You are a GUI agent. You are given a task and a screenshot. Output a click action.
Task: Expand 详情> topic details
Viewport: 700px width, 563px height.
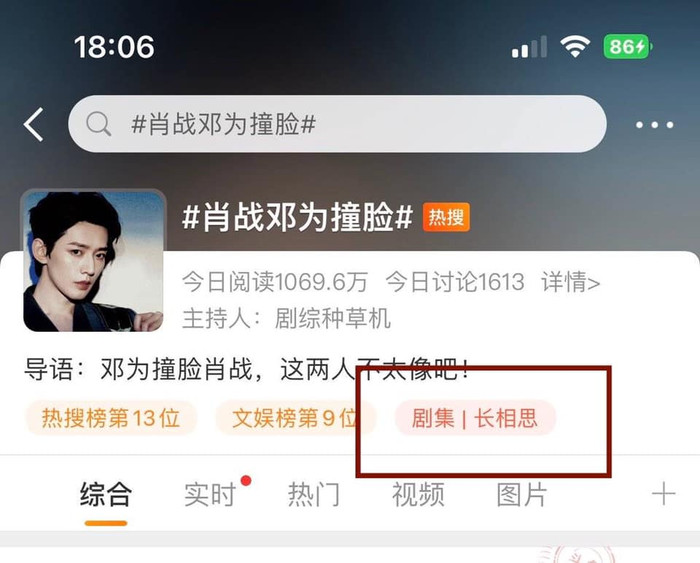pos(571,282)
